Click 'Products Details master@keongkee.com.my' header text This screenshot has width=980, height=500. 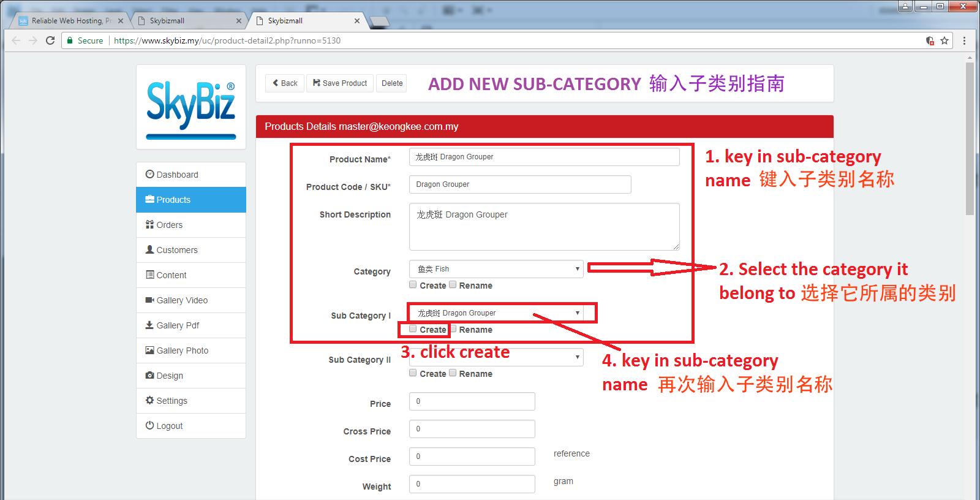(361, 127)
